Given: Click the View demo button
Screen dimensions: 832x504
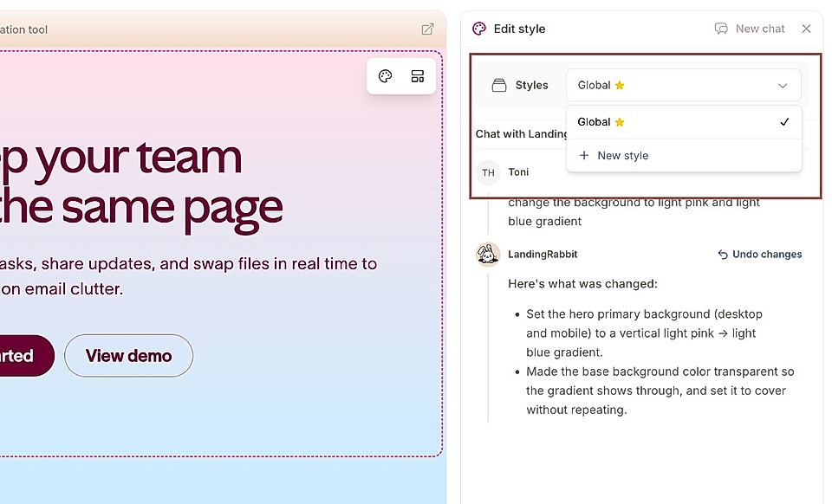Looking at the screenshot, I should tap(128, 356).
